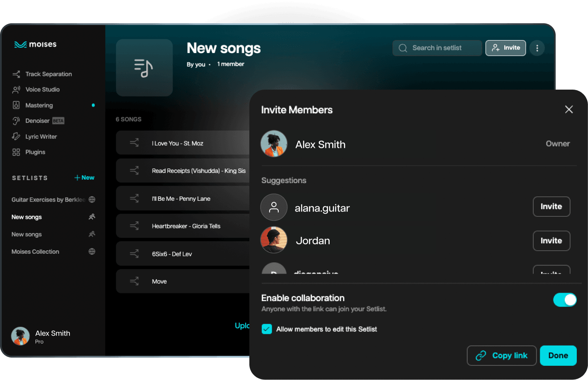The width and height of the screenshot is (588, 380).
Task: Open the Lyric Writer feather icon
Action: point(16,137)
